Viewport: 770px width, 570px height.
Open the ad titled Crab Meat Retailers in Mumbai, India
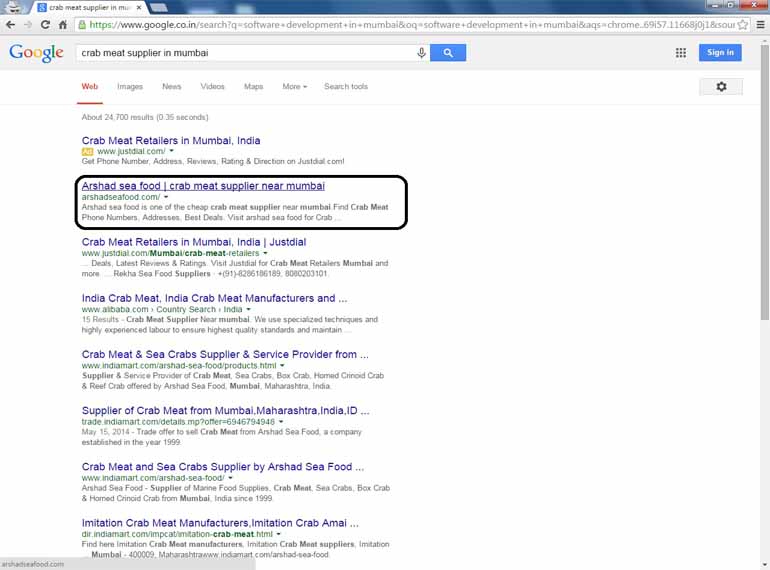(171, 140)
